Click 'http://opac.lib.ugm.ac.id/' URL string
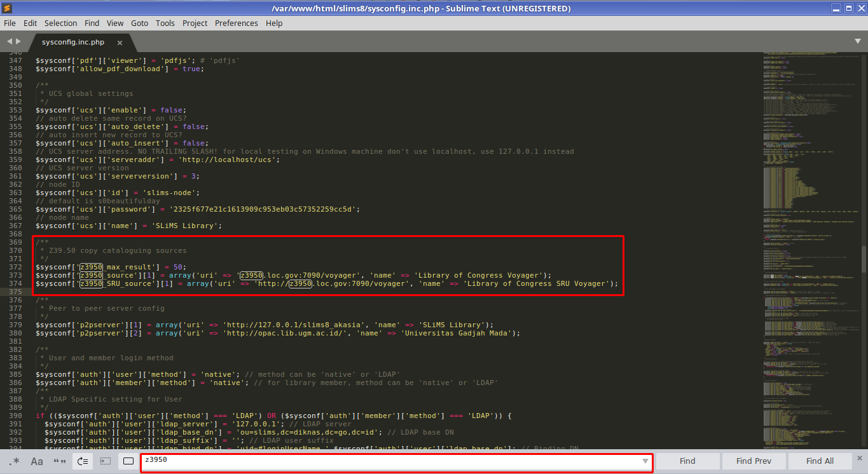 [284, 333]
